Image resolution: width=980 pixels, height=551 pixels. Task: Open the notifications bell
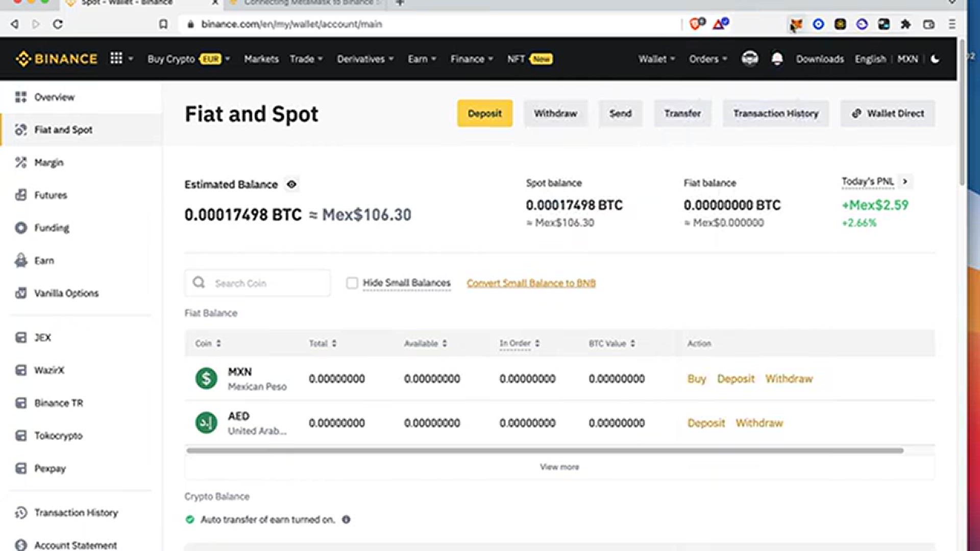click(777, 59)
